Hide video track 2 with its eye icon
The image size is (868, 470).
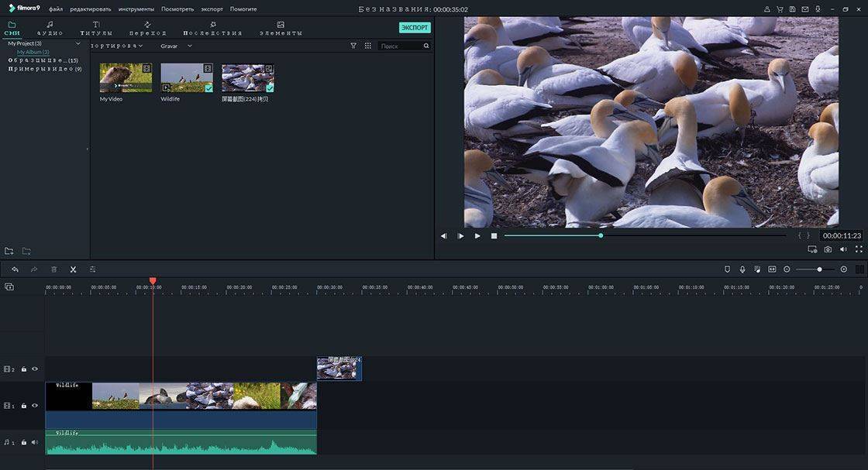[x=35, y=369]
